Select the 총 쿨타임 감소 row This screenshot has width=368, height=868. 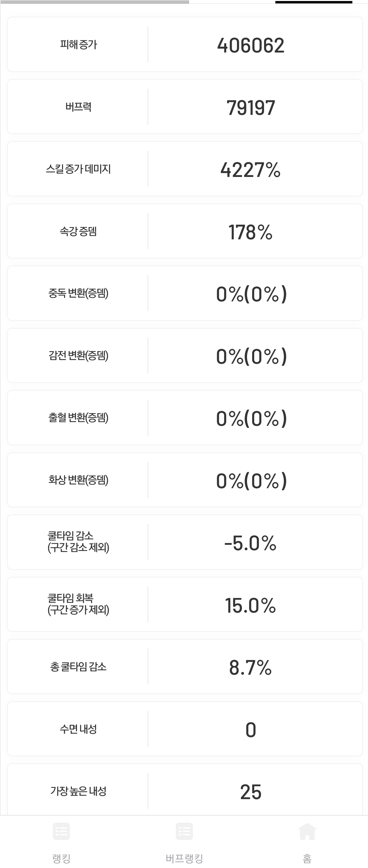pyautogui.click(x=185, y=667)
